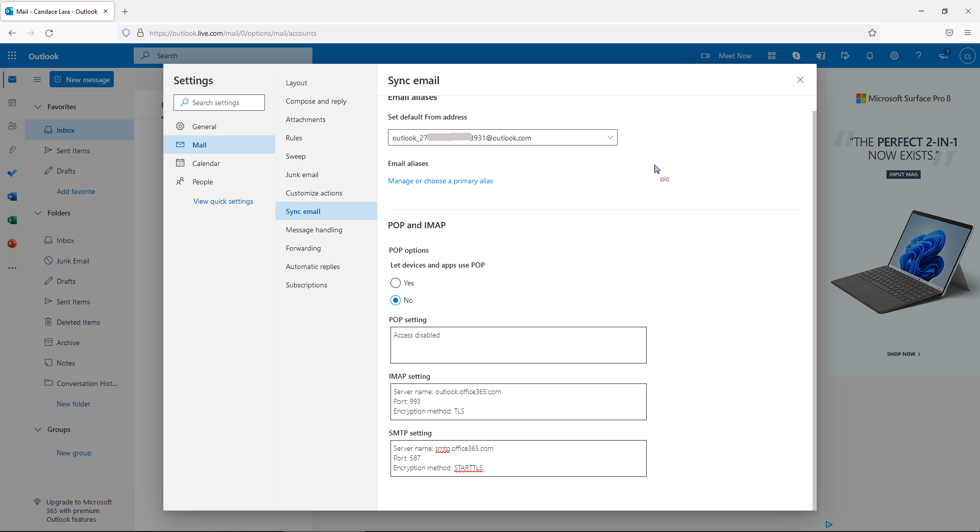Collapse the Folders section
Image resolution: width=980 pixels, height=532 pixels.
point(38,213)
